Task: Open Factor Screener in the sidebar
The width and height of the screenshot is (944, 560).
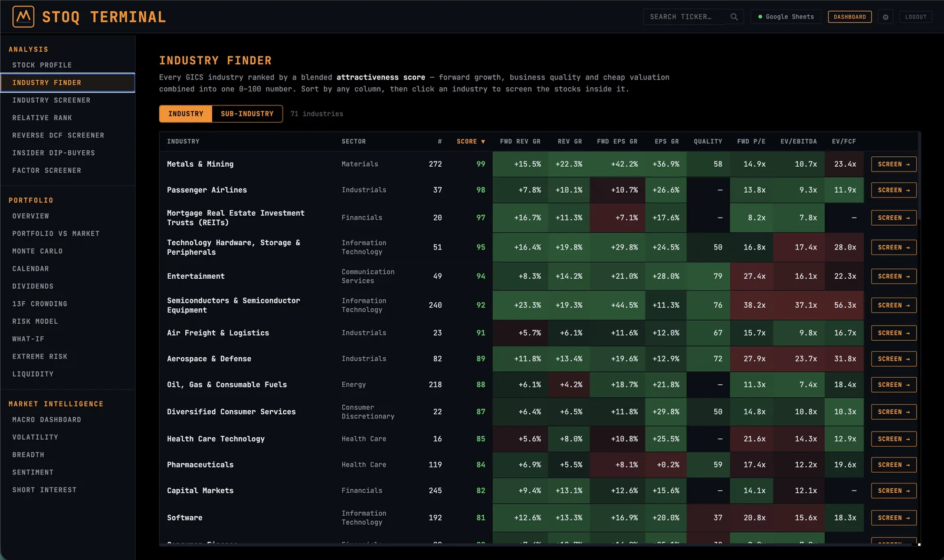Action: pyautogui.click(x=68, y=171)
